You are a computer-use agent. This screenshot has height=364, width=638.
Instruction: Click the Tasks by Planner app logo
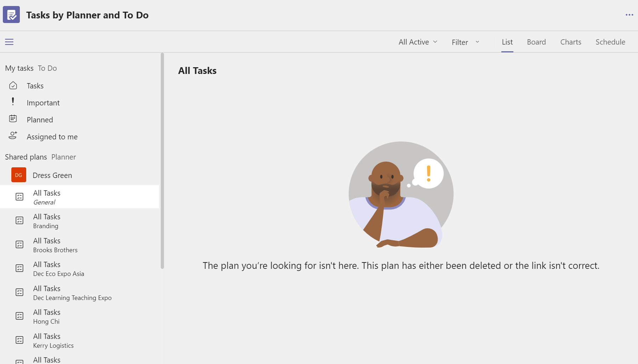[x=11, y=15]
